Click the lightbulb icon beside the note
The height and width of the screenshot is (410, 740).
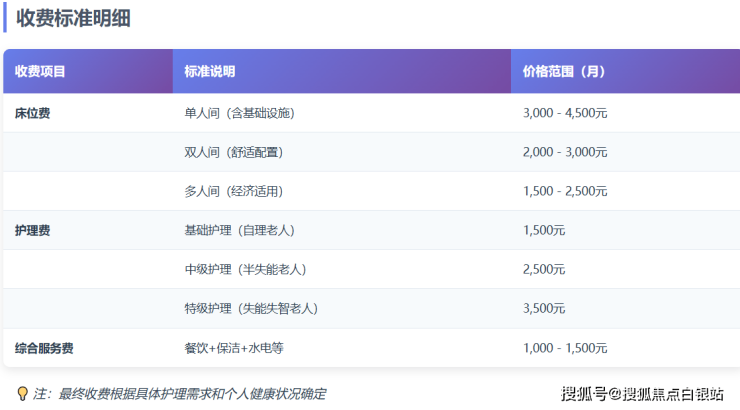pyautogui.click(x=22, y=394)
